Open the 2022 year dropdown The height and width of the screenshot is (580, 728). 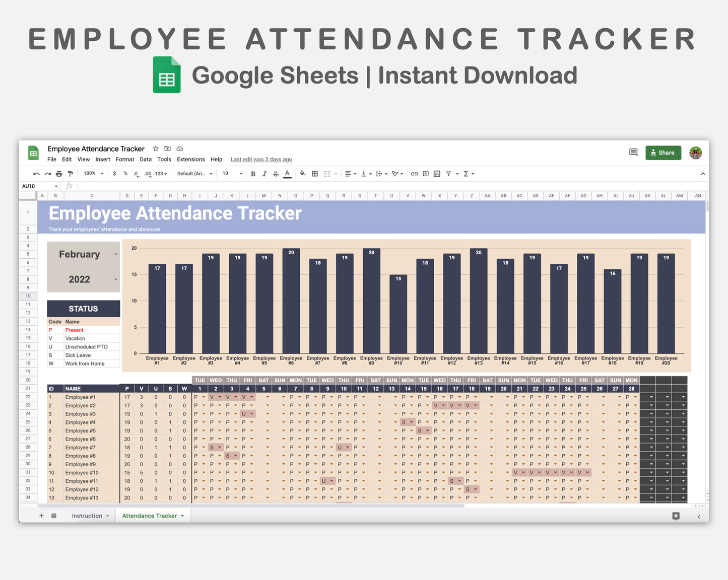tap(115, 279)
